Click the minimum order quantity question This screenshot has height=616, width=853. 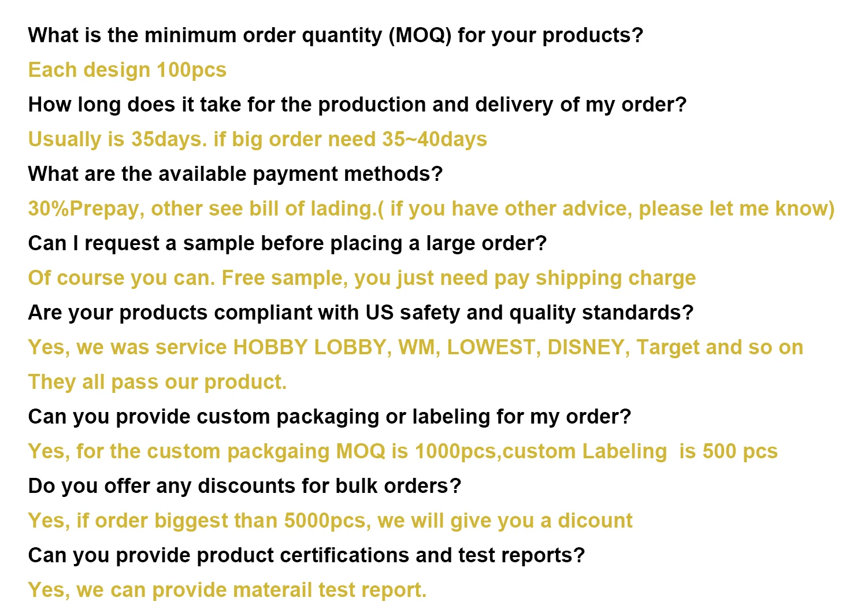[335, 35]
